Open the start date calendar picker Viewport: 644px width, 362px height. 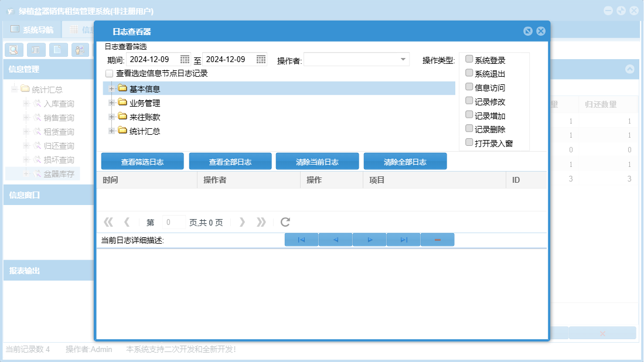185,59
